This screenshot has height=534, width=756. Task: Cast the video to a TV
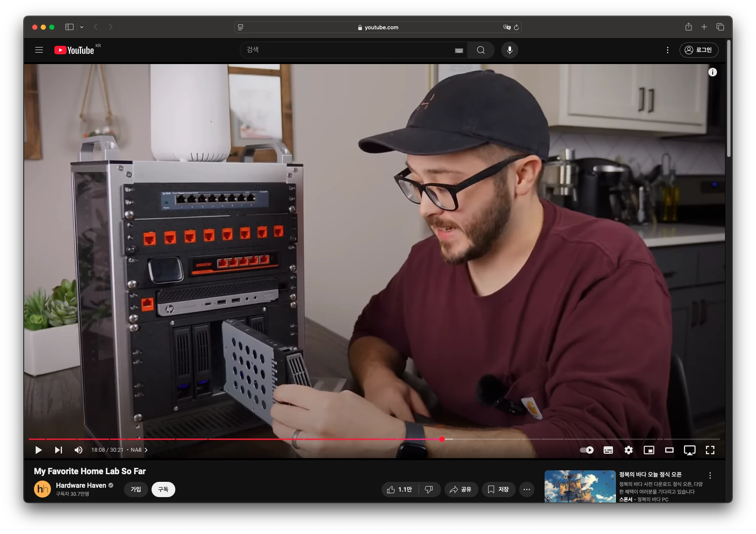[689, 450]
